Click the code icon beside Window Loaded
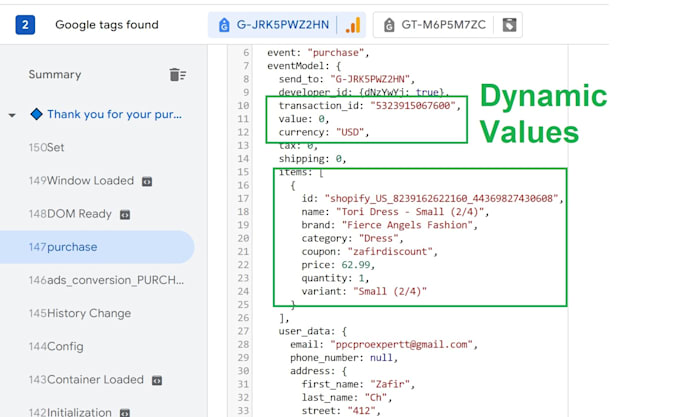Image resolution: width=680 pixels, height=417 pixels. [x=147, y=181]
